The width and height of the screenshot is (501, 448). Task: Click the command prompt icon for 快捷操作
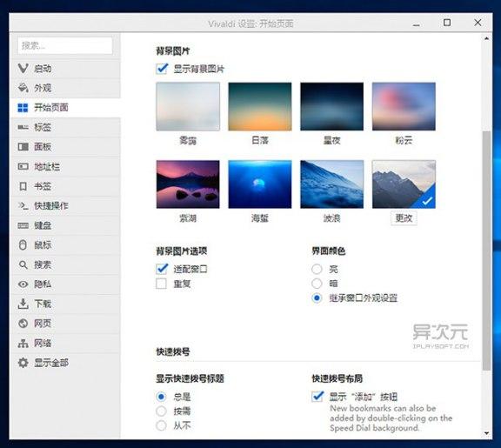23,206
